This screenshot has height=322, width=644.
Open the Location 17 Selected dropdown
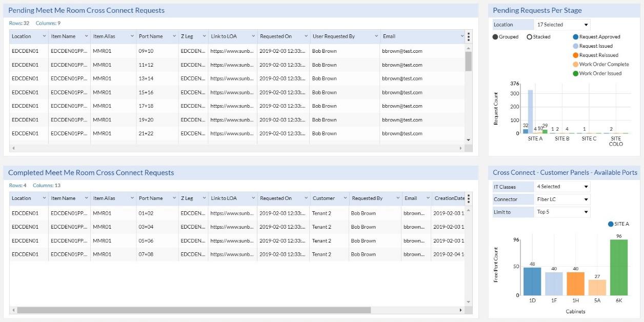[562, 25]
